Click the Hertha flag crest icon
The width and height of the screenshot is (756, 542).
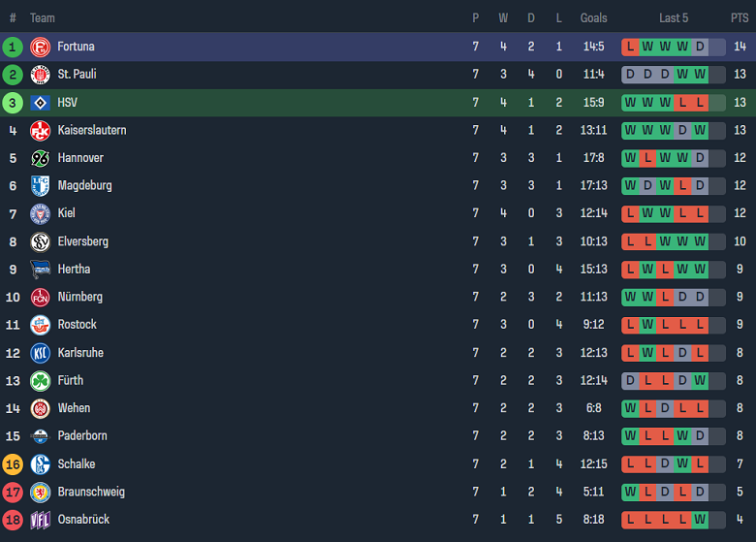point(41,270)
